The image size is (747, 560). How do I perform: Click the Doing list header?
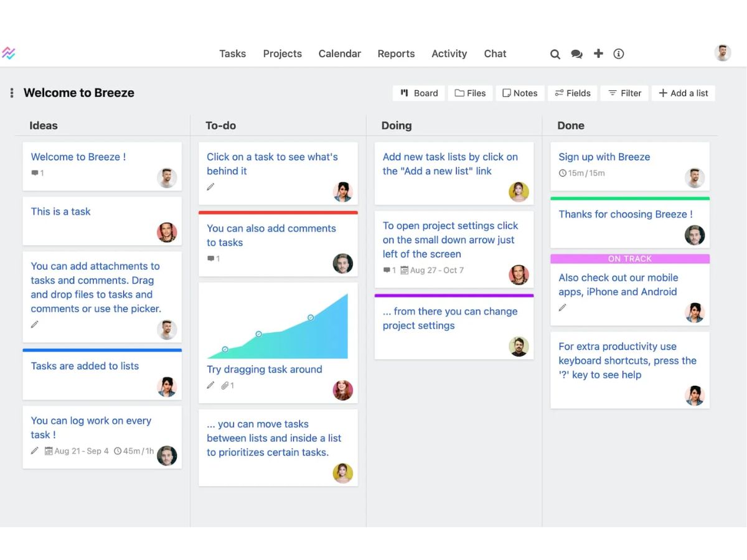tap(397, 126)
